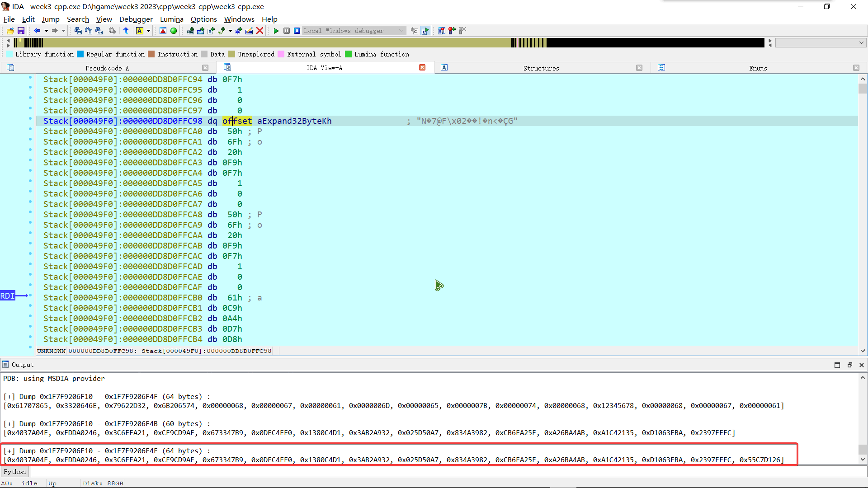Click the convert-to-data toolbar icon

[201, 31]
